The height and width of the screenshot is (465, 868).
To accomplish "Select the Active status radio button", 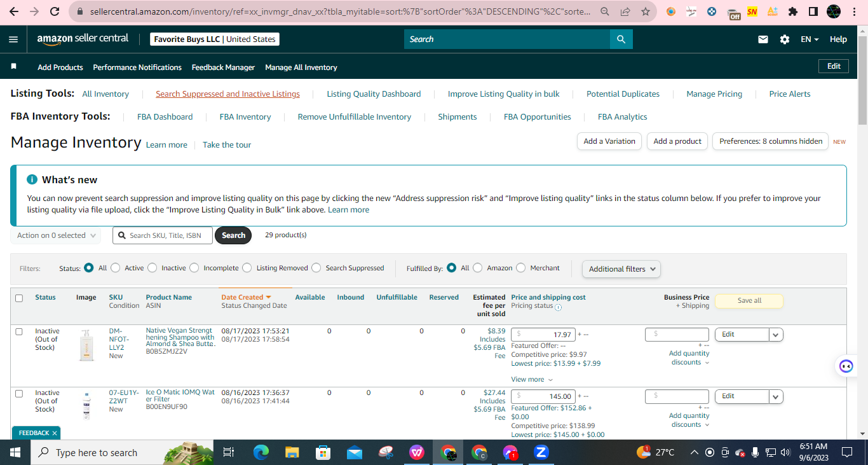I will [115, 268].
